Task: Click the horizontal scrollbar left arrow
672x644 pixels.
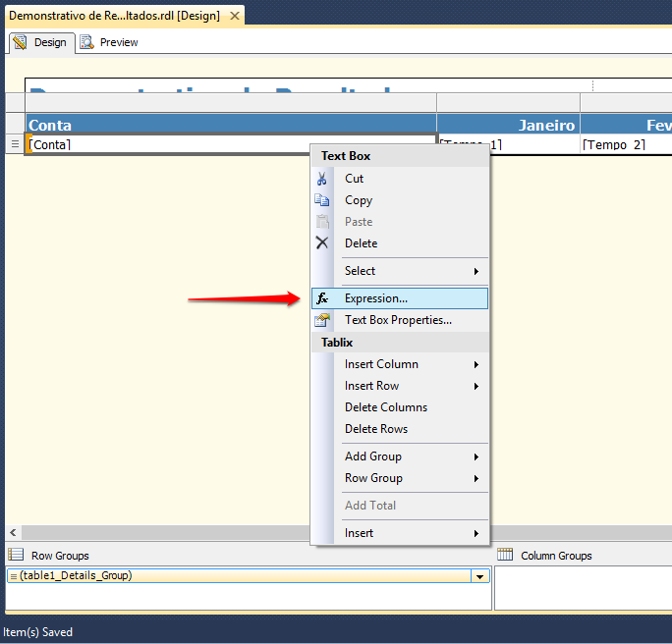Action: point(14,532)
